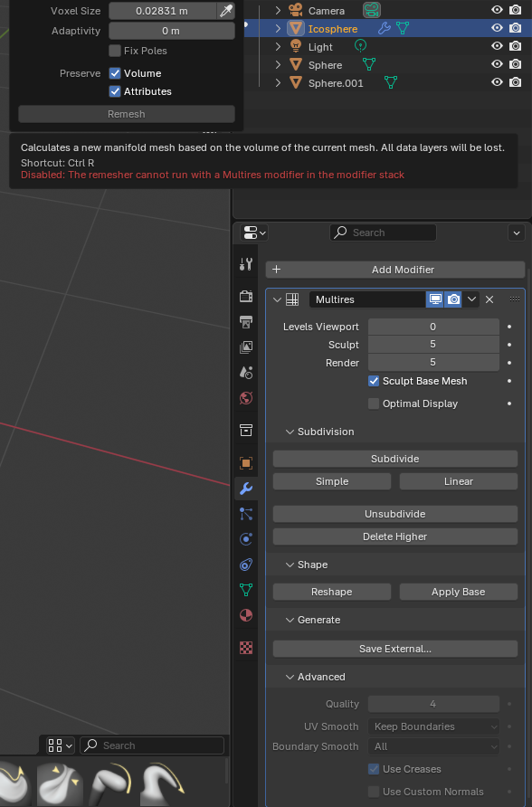Screen dimensions: 532x807
Task: Collapse the Generate subpanel
Action: (290, 620)
